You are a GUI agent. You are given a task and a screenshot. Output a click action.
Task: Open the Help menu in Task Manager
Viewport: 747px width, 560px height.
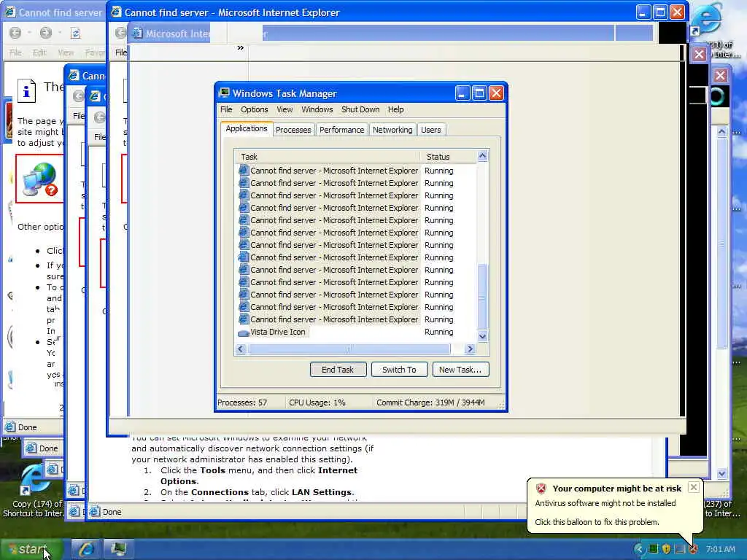pyautogui.click(x=395, y=109)
